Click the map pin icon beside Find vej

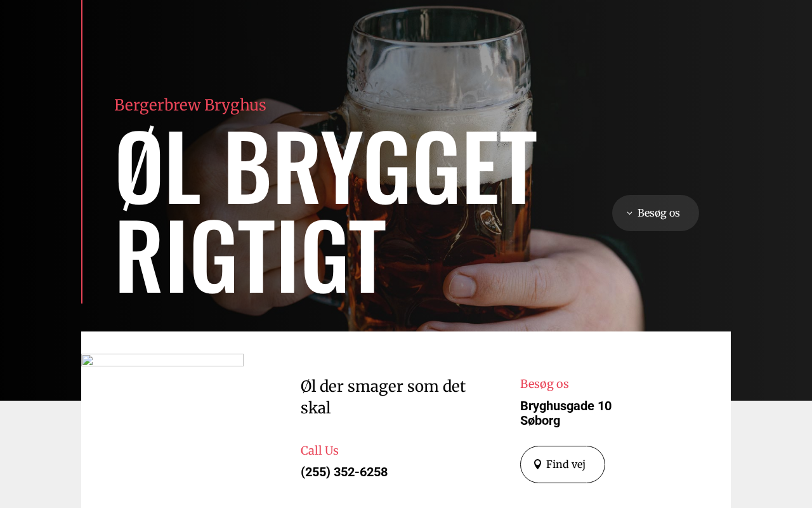tap(537, 464)
